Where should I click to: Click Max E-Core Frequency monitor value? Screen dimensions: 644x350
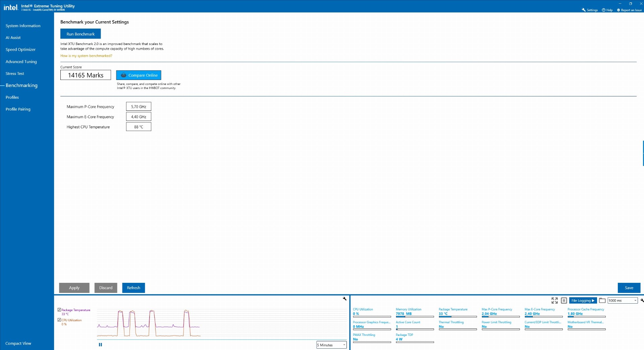click(x=532, y=314)
